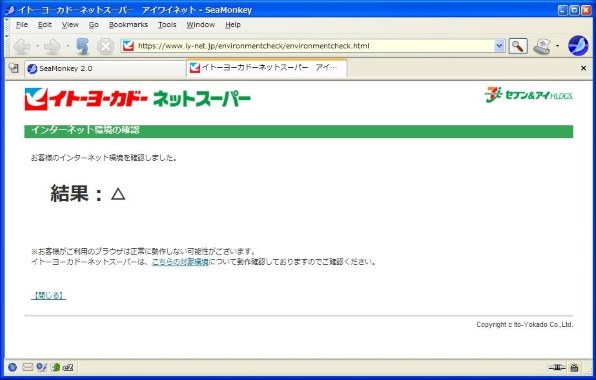Click the Print toolbar button

click(542, 46)
